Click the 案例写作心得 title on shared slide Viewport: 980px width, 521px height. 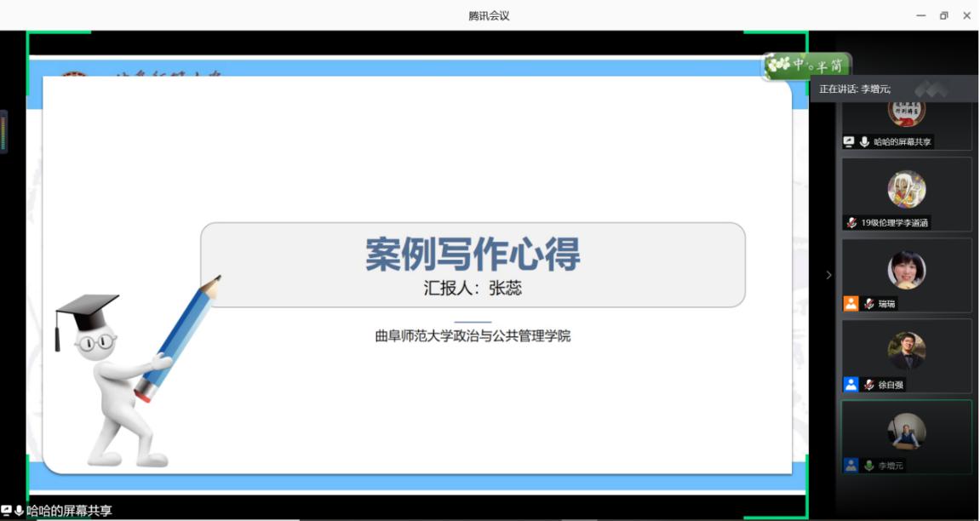click(473, 255)
